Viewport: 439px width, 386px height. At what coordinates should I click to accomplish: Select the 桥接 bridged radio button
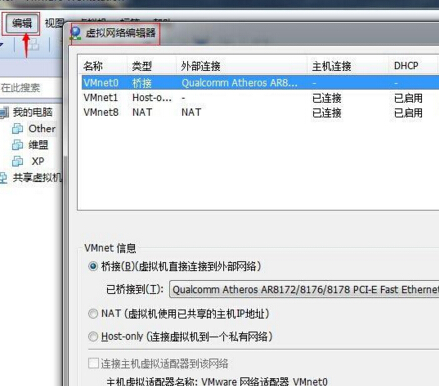point(93,266)
